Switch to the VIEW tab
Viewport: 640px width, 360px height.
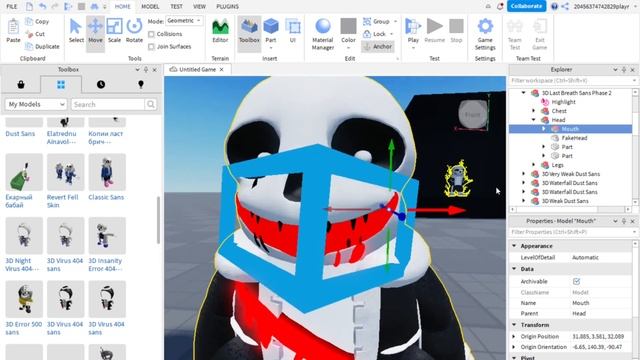pos(199,7)
